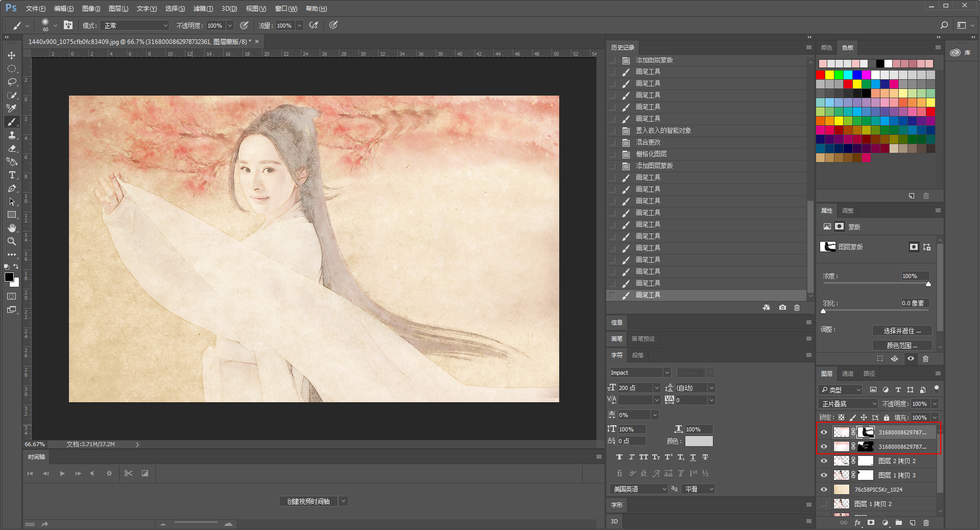Click the 颜色范围 button
The image size is (980, 530).
pos(902,345)
